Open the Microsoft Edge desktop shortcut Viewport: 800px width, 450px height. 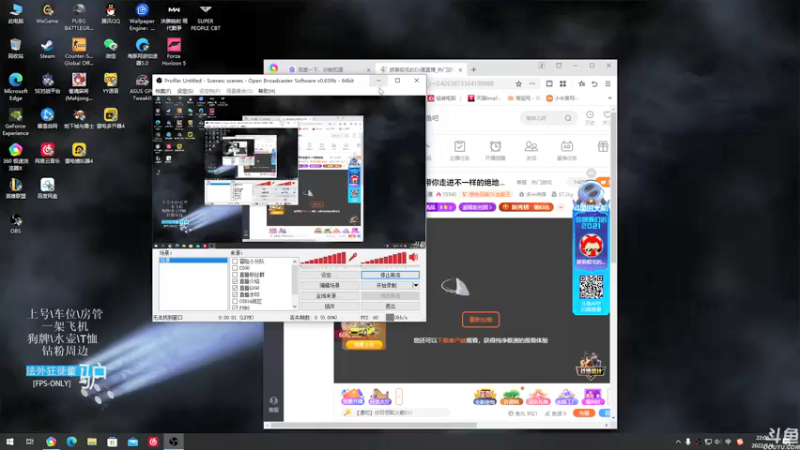15,87
